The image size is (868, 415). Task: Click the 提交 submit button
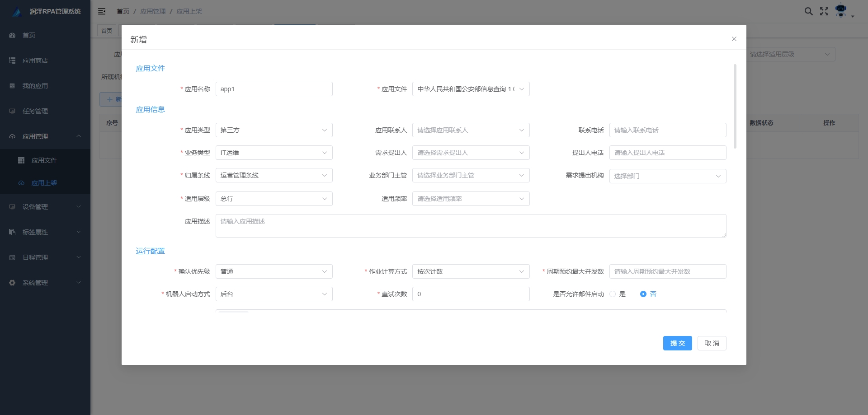pos(677,343)
